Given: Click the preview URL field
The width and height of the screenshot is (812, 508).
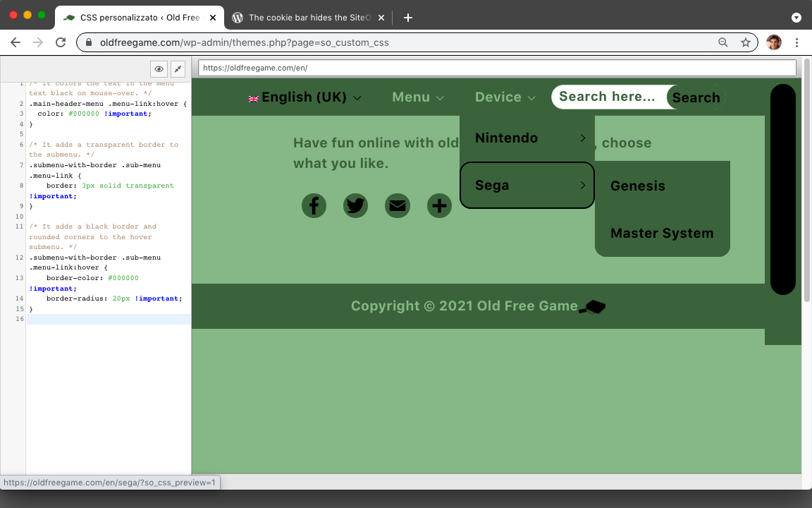Looking at the screenshot, I should 497,68.
